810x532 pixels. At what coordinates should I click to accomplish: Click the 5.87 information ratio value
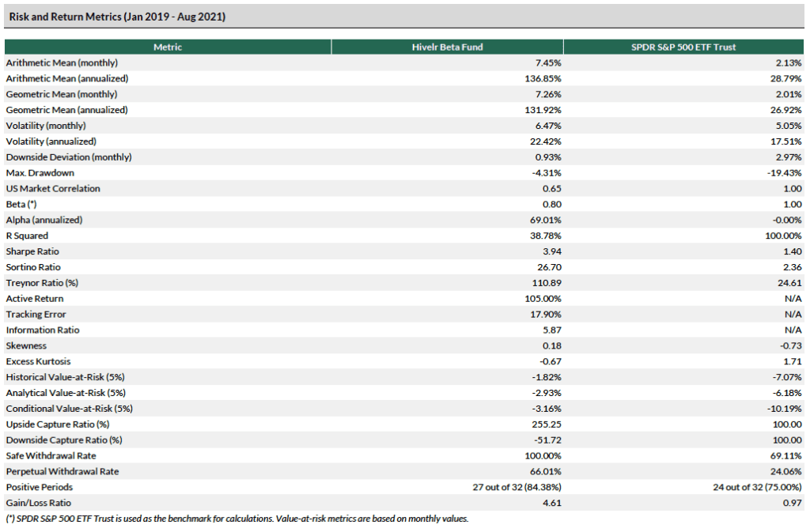coord(552,330)
